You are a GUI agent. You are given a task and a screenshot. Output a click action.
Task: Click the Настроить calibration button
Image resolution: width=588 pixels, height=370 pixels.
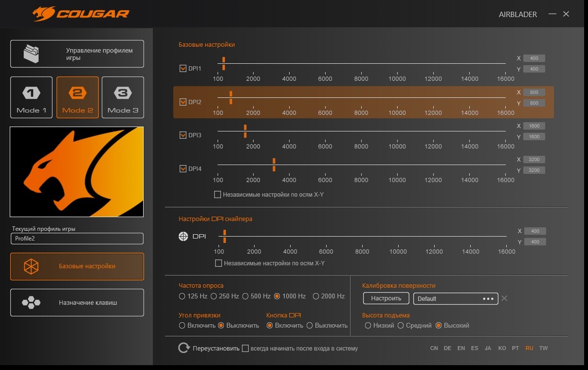point(386,298)
